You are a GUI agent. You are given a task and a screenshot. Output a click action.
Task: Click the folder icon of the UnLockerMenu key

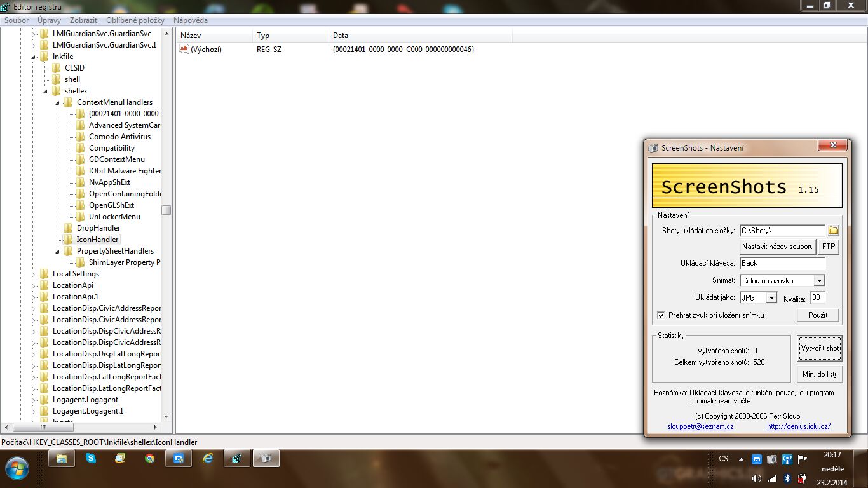(x=81, y=217)
